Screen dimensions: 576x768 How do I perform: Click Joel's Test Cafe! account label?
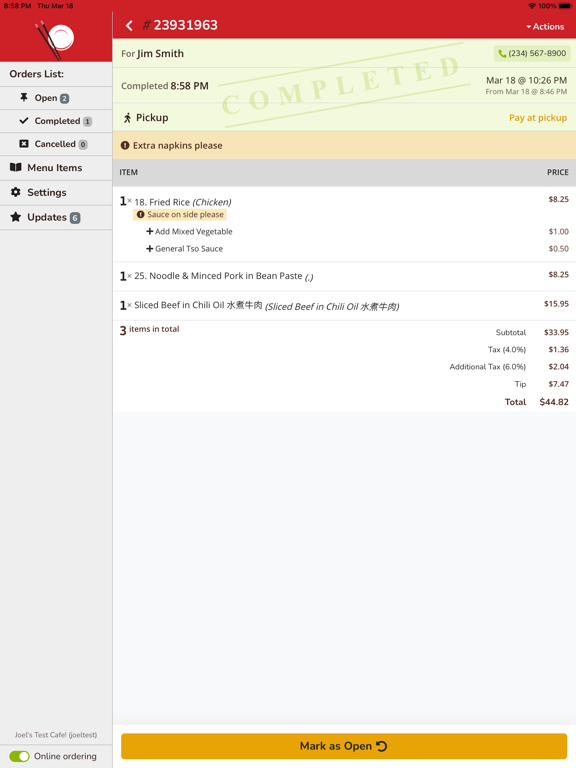tap(56, 735)
